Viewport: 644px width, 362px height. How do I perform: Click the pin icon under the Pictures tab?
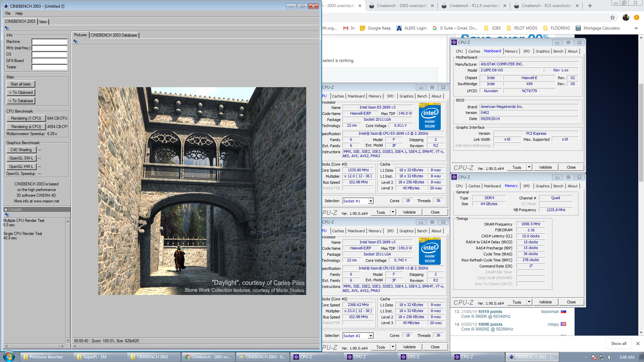[75, 42]
